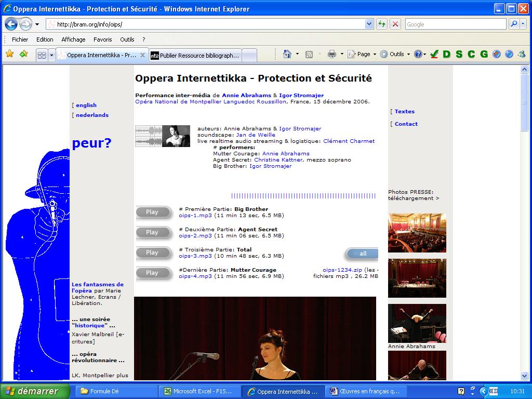Download the oips-1.mp3 file link
This screenshot has height=399, width=532.
coord(195,215)
